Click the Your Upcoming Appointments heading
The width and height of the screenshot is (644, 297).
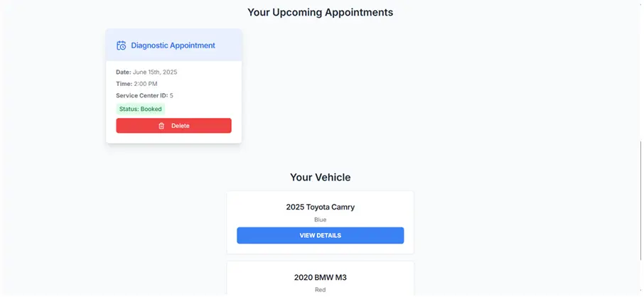320,12
